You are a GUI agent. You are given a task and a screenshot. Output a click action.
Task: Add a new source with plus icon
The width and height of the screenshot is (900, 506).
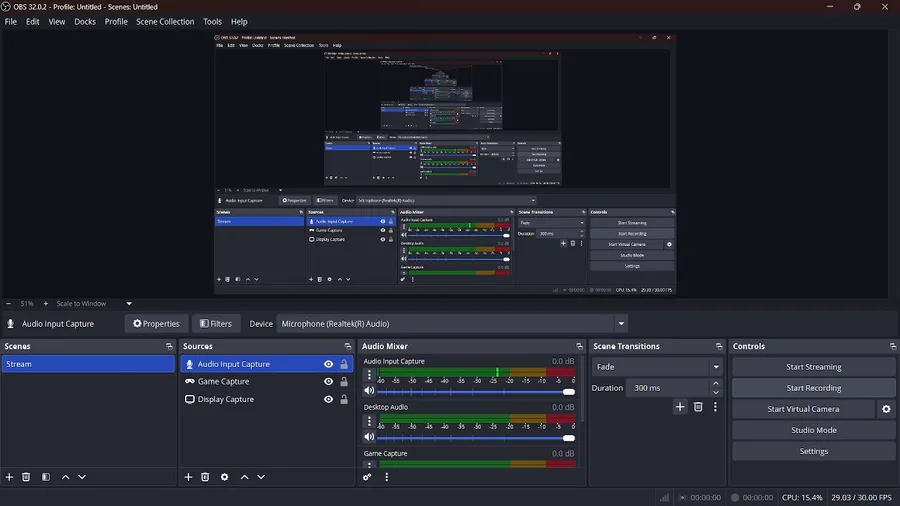tap(188, 477)
